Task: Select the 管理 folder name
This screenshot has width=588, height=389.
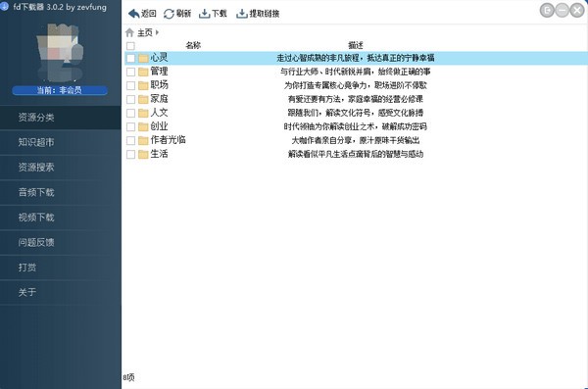Action: (x=159, y=72)
